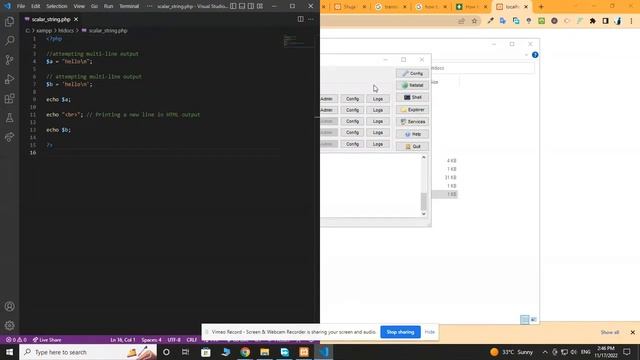
Task: Open the Chrome three-dot menu
Action: [x=631, y=21]
